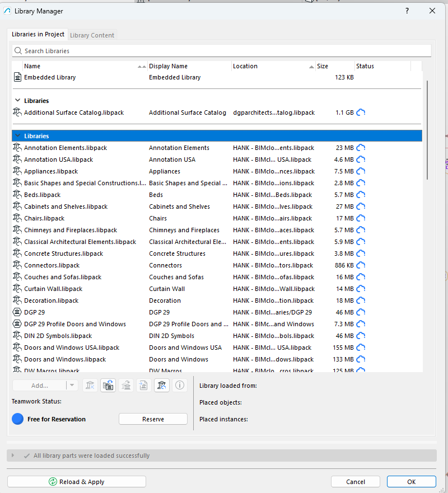This screenshot has width=448, height=493.
Task: Sort by Size column header
Action: 335,66
